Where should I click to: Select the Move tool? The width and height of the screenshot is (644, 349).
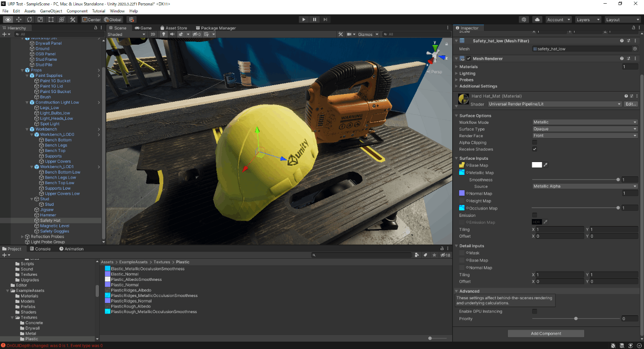click(x=19, y=19)
